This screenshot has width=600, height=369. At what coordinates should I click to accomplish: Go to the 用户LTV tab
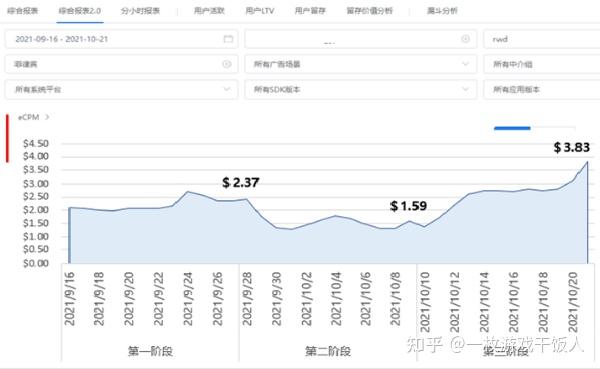[260, 11]
